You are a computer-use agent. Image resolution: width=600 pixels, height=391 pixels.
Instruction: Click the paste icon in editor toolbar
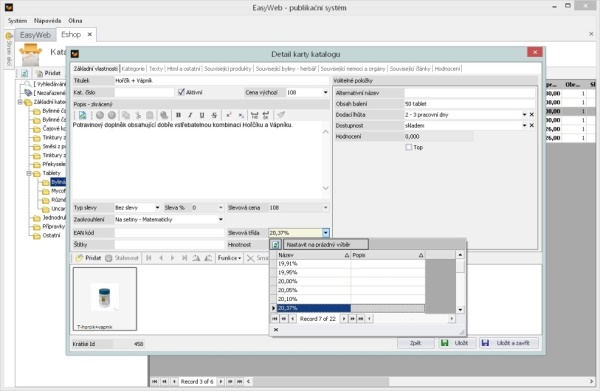(x=150, y=115)
